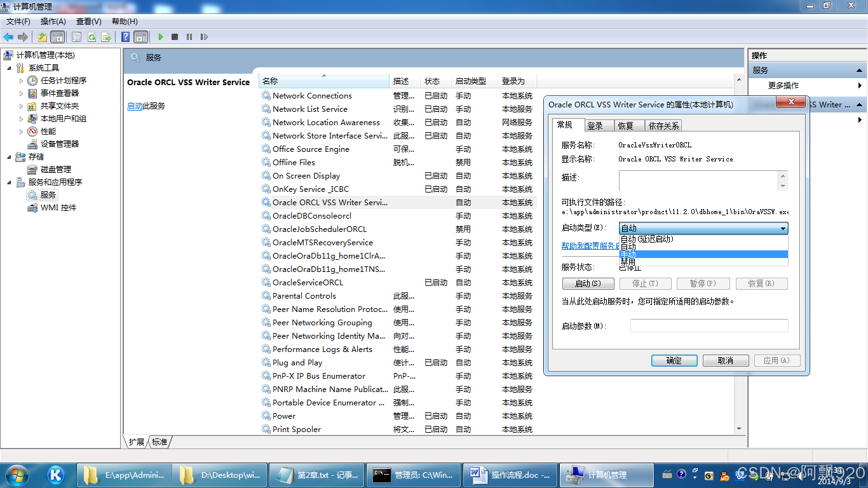Click the 启动(S) button in the dialog

tap(588, 283)
